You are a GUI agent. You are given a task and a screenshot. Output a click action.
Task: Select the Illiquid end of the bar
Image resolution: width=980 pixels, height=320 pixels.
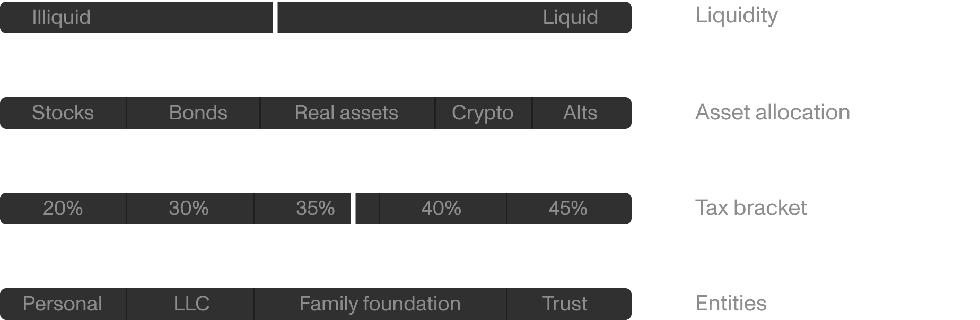62,18
